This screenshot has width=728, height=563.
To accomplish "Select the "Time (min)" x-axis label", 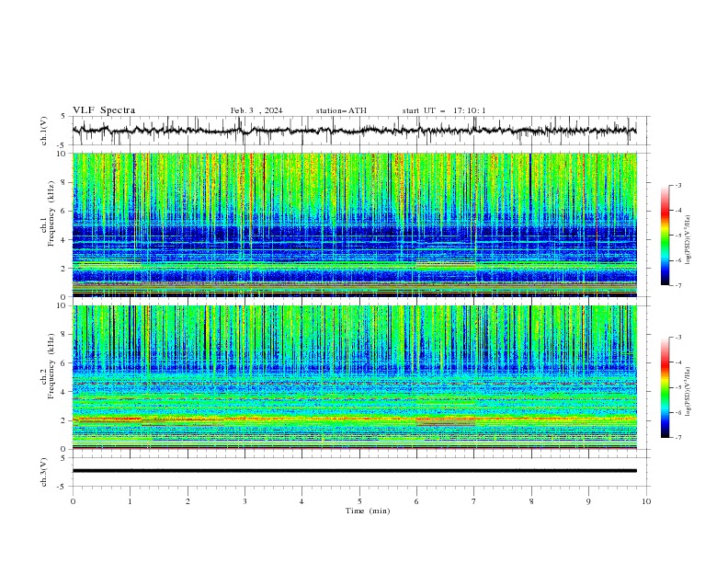I will 368,511.
